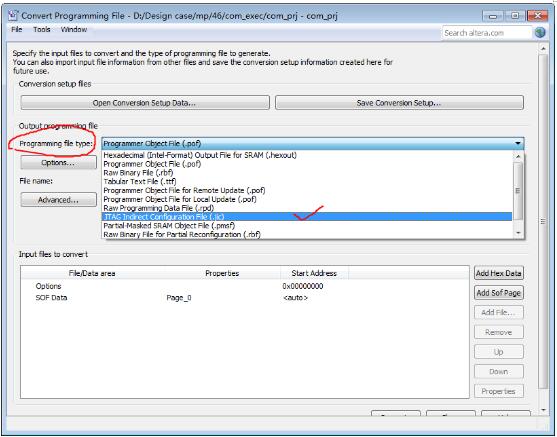
Task: Click the Properties button
Action: point(499,391)
